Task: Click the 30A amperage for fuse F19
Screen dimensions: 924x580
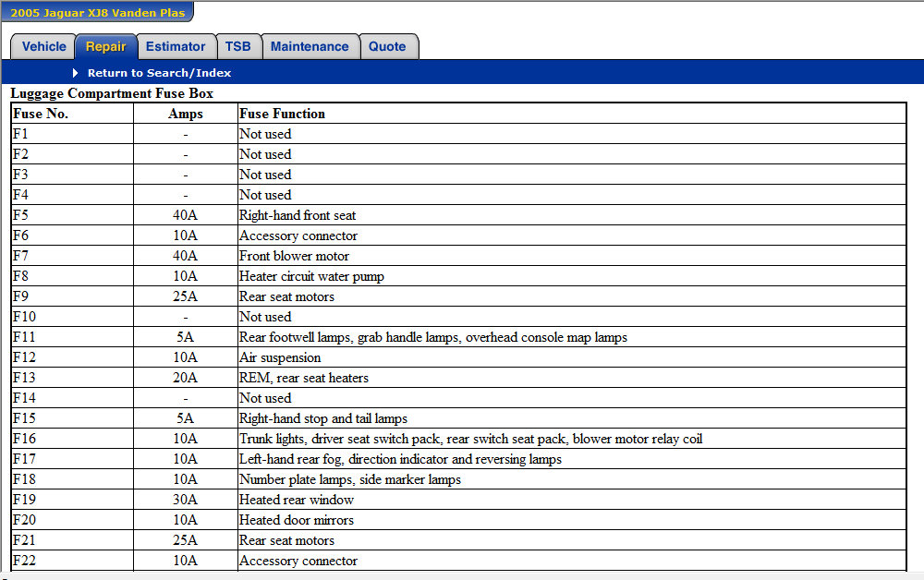Action: pos(186,500)
